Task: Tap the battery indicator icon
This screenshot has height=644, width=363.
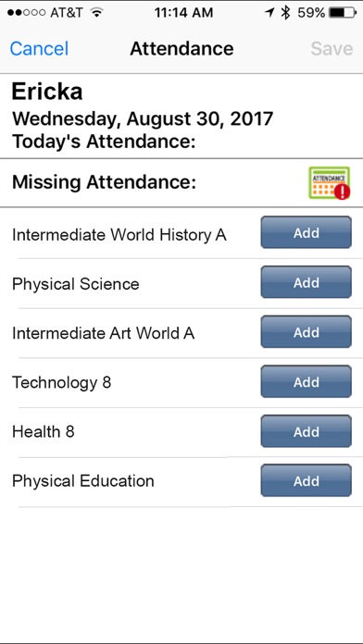Action: pos(343,13)
